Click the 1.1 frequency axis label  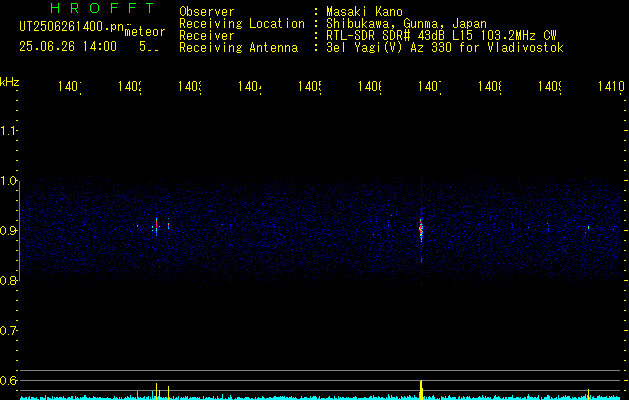tap(8, 130)
